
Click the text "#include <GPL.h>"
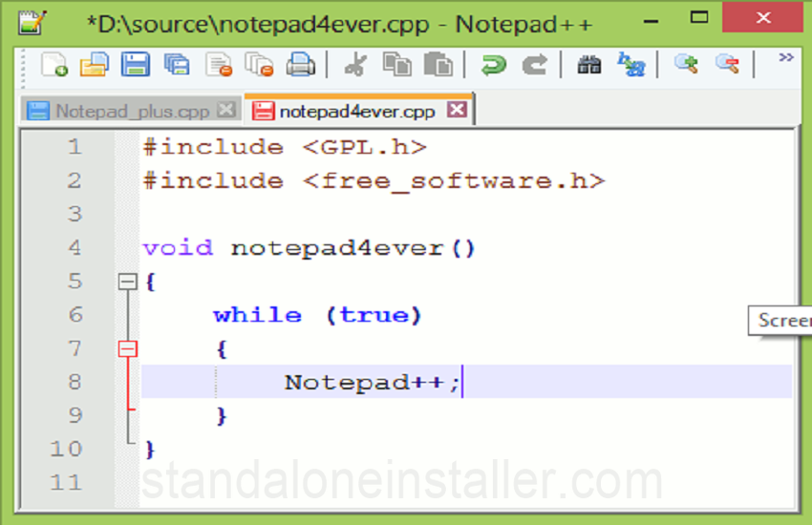tap(285, 148)
